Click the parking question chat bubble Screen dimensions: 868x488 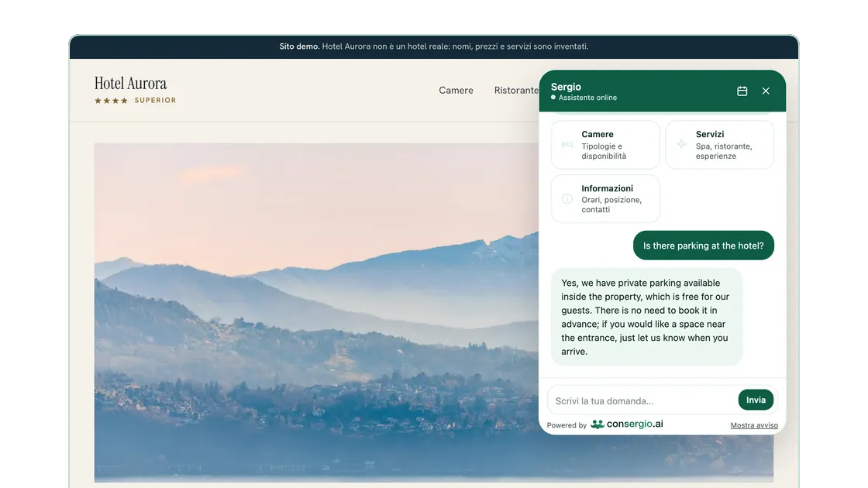(x=703, y=246)
